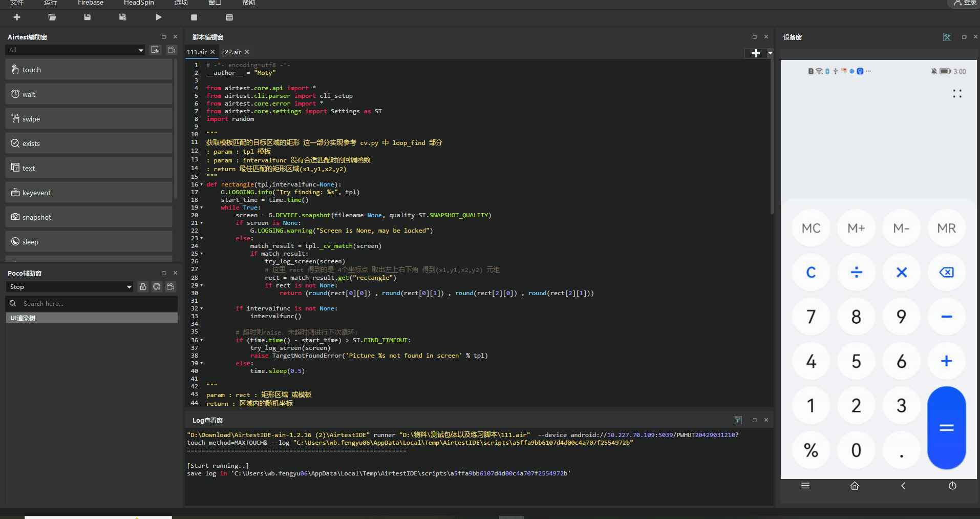Viewport: 980px width, 519px height.
Task: Click the record icon in Airtest assistant panel
Action: coord(171,50)
